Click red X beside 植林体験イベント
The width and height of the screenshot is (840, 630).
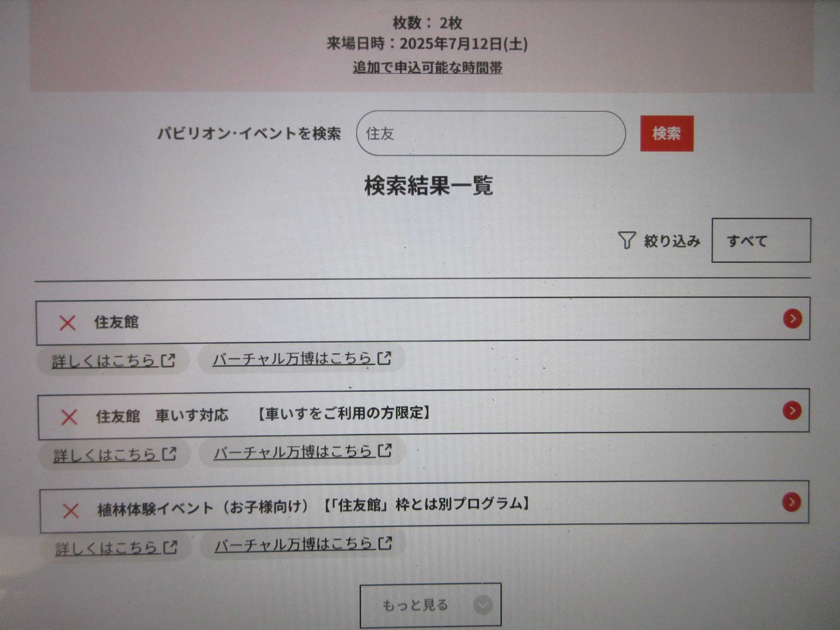point(71,511)
